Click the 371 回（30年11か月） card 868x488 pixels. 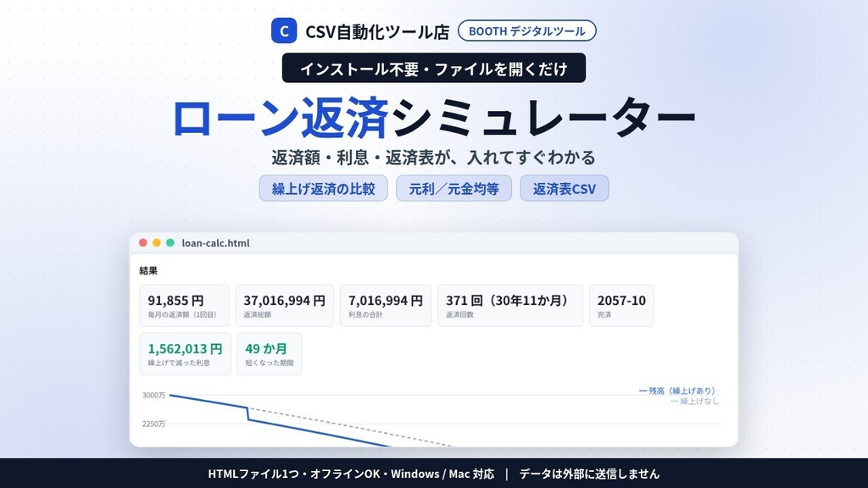coord(510,305)
